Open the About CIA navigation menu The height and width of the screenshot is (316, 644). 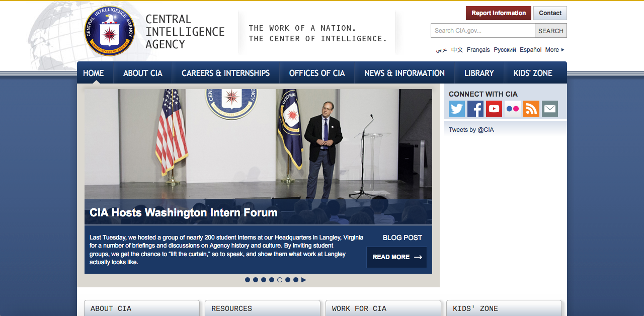pos(143,73)
